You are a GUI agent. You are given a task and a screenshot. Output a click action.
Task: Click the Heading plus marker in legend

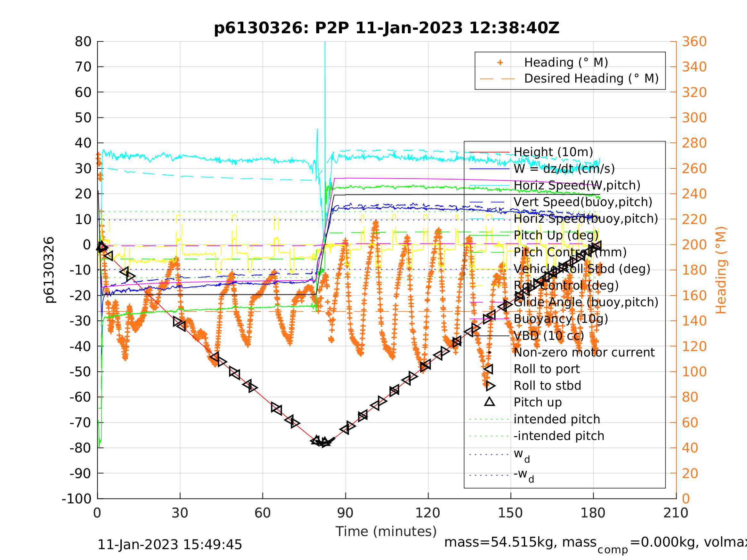(500, 63)
